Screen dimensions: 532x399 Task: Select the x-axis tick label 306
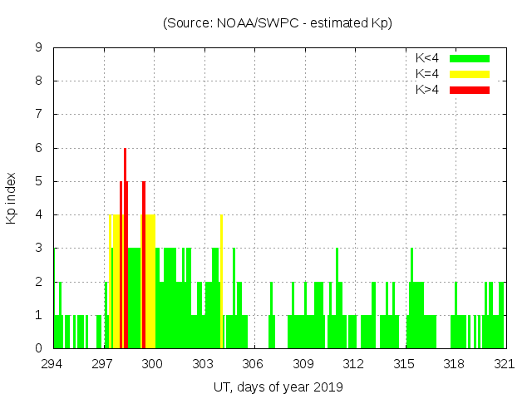click(x=254, y=363)
